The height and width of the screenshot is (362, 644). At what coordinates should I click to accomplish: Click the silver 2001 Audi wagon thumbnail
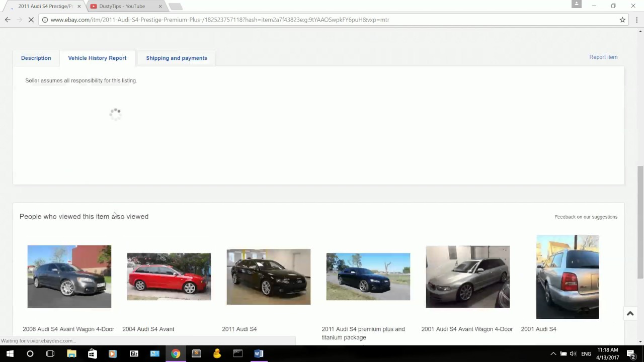point(468,277)
